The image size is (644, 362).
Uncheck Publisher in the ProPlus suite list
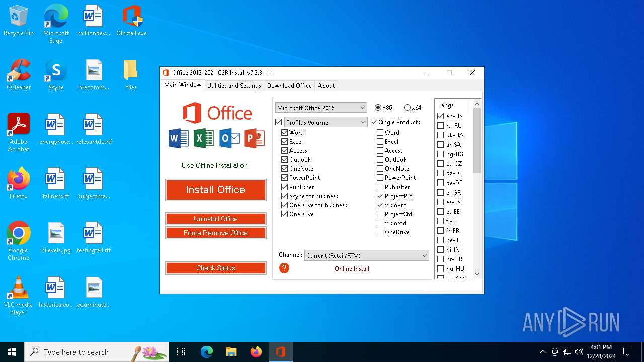[x=285, y=187]
